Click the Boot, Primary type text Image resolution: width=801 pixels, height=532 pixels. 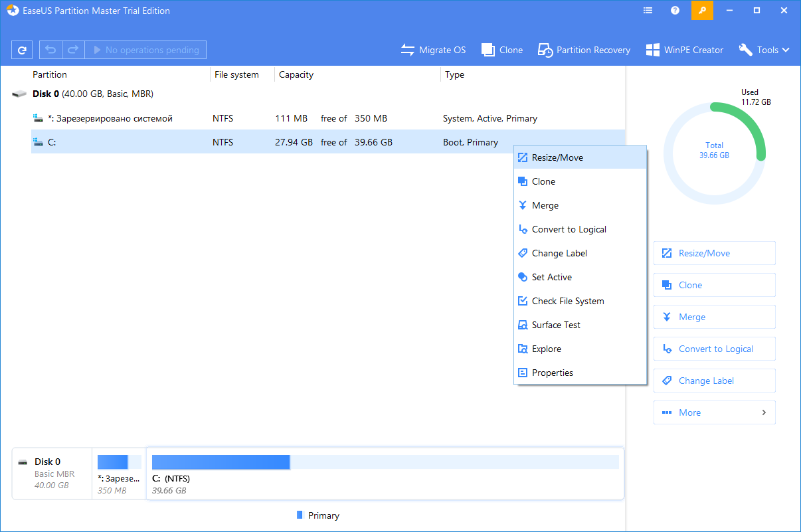(470, 142)
